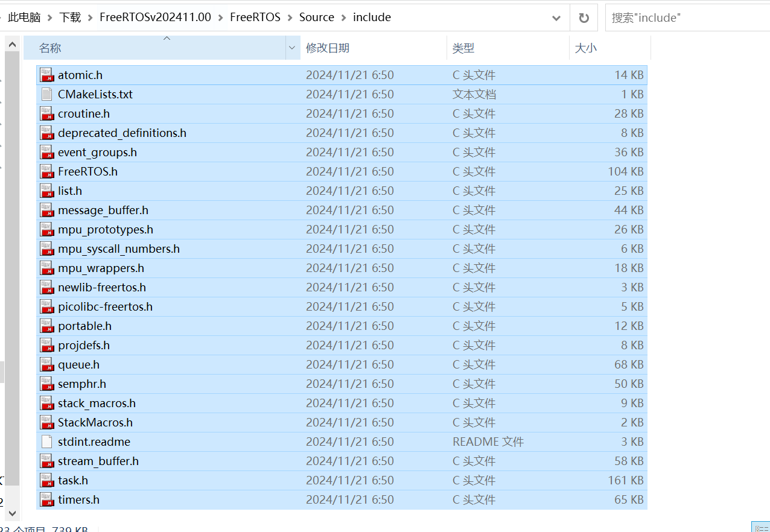Click the projdefs.h file icon
Viewport: 770px width, 532px height.
pos(47,345)
